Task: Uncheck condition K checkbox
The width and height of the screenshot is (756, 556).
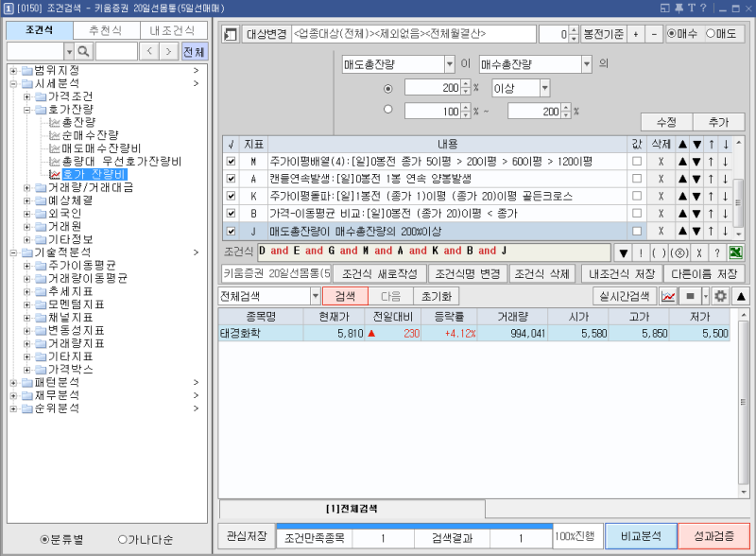Action: [231, 197]
